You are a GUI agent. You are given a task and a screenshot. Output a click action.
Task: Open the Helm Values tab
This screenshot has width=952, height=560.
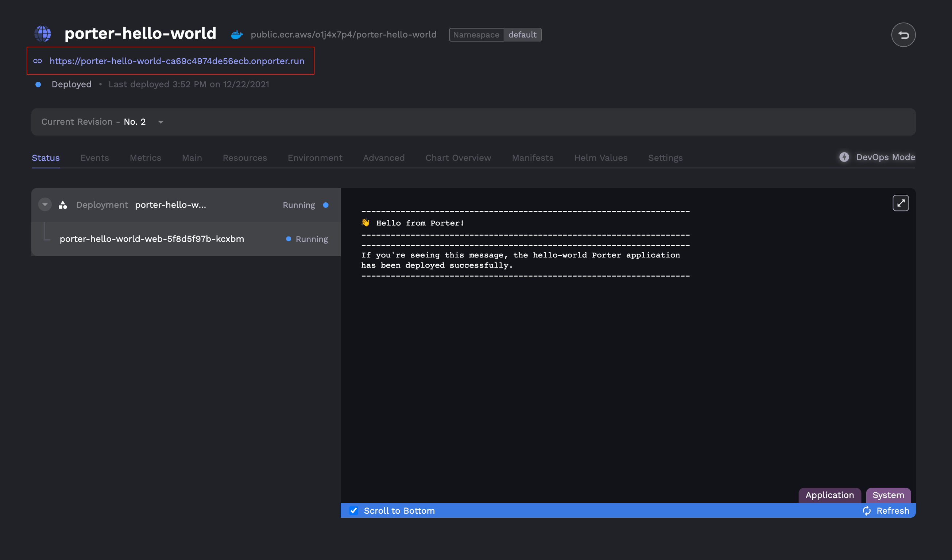[x=601, y=158]
